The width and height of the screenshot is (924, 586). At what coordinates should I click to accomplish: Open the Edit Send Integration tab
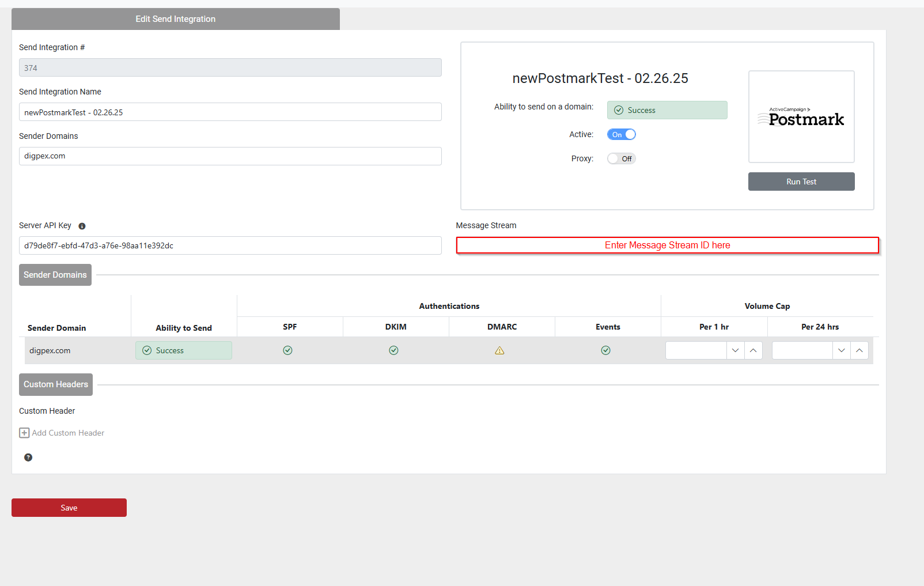pyautogui.click(x=175, y=19)
